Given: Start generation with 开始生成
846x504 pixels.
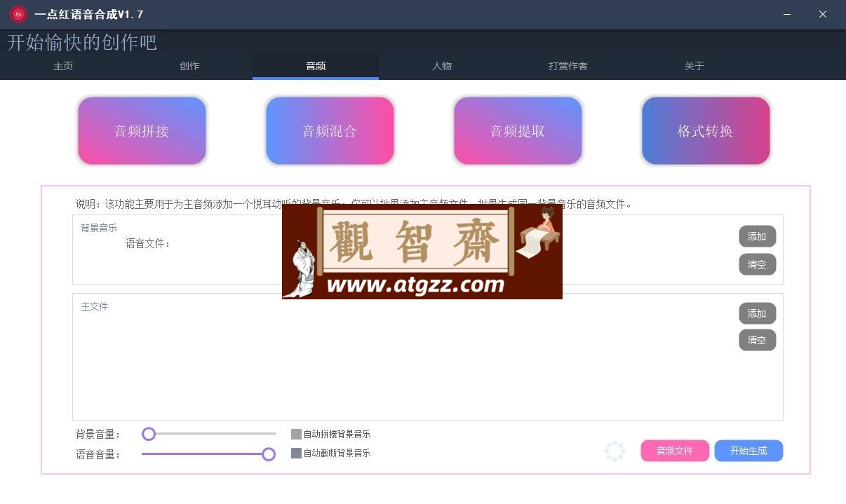Looking at the screenshot, I should click(748, 451).
